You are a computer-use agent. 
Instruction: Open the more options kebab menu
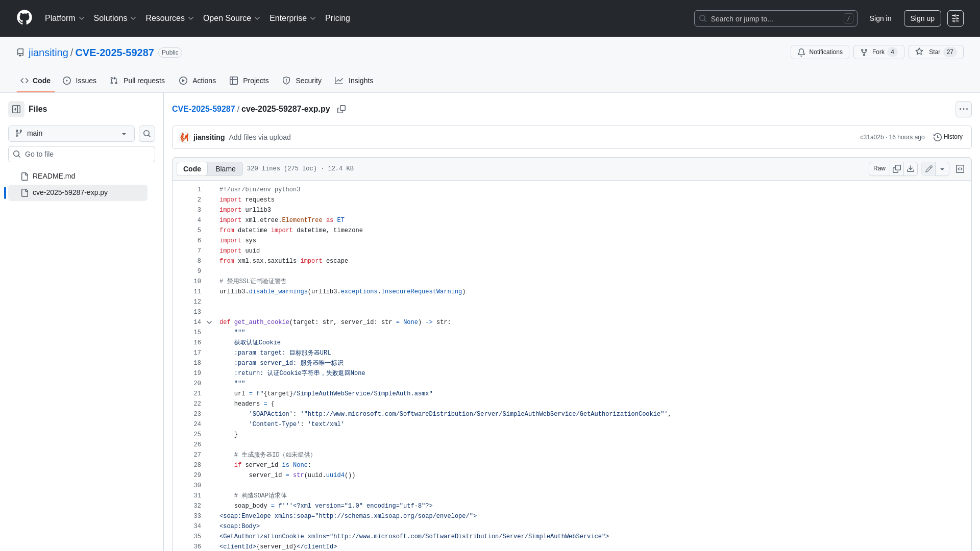(964, 109)
